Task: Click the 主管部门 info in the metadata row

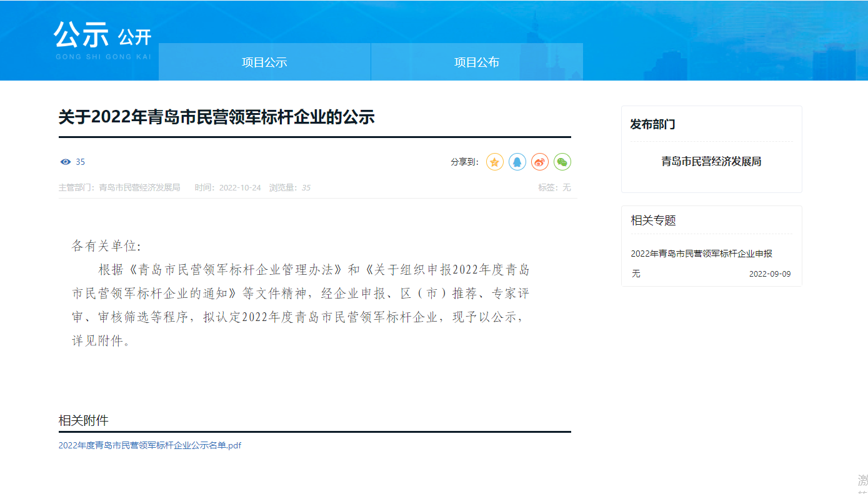Action: pos(119,188)
